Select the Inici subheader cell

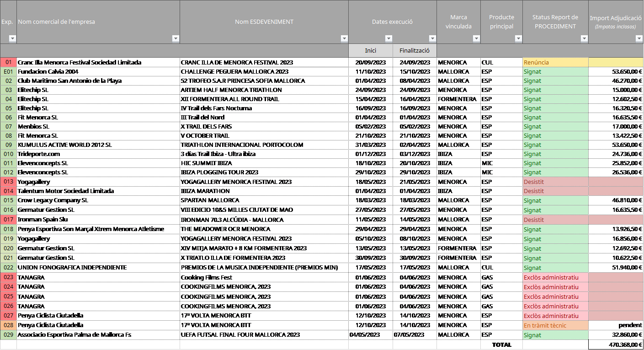pyautogui.click(x=370, y=50)
